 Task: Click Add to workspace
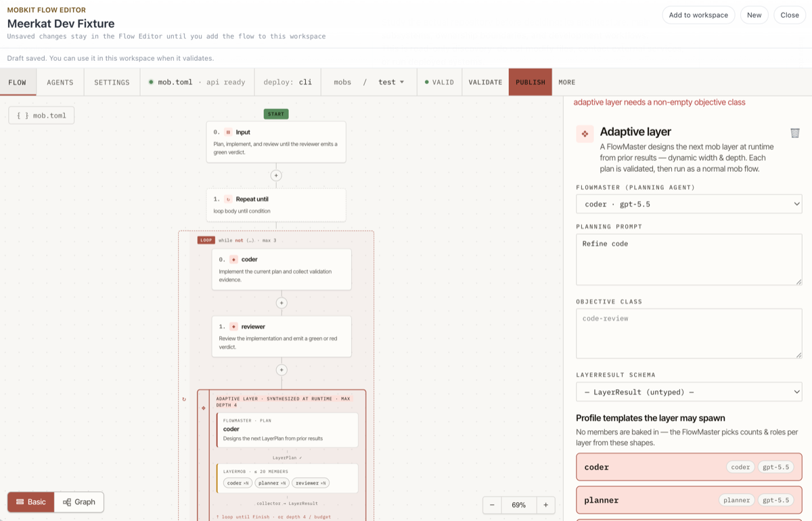click(698, 15)
